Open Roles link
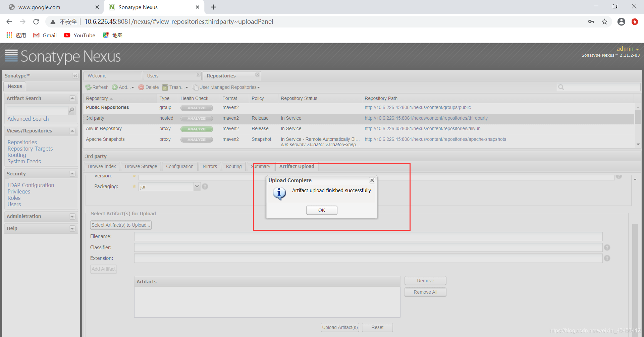 click(14, 198)
